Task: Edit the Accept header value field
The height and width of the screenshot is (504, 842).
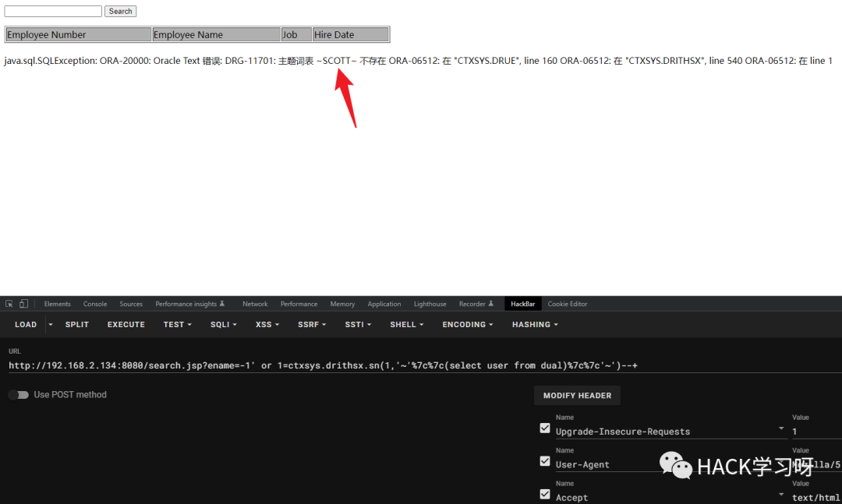Action: (x=817, y=498)
